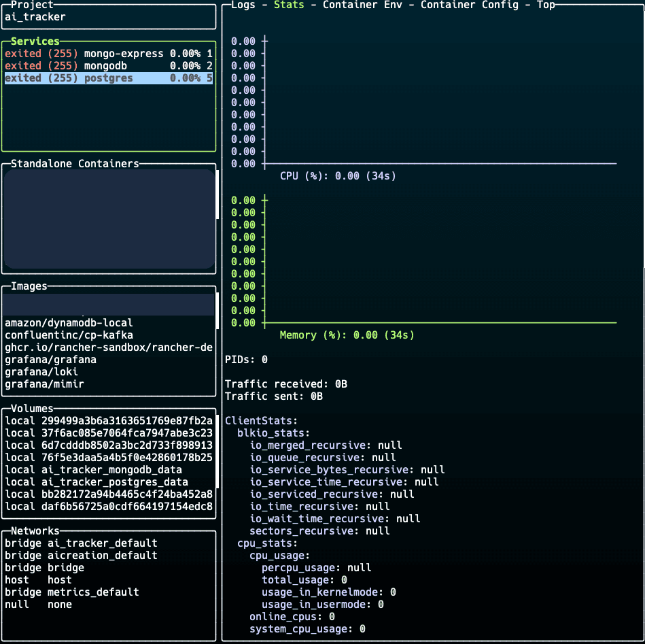Click the postgres service entry
Screen dimensions: 645x644
[109, 78]
